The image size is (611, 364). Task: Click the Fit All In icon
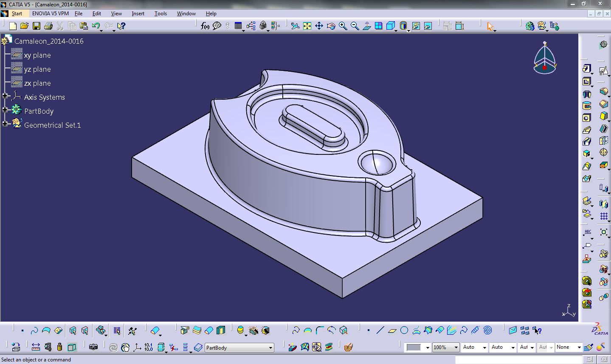pos(307,26)
